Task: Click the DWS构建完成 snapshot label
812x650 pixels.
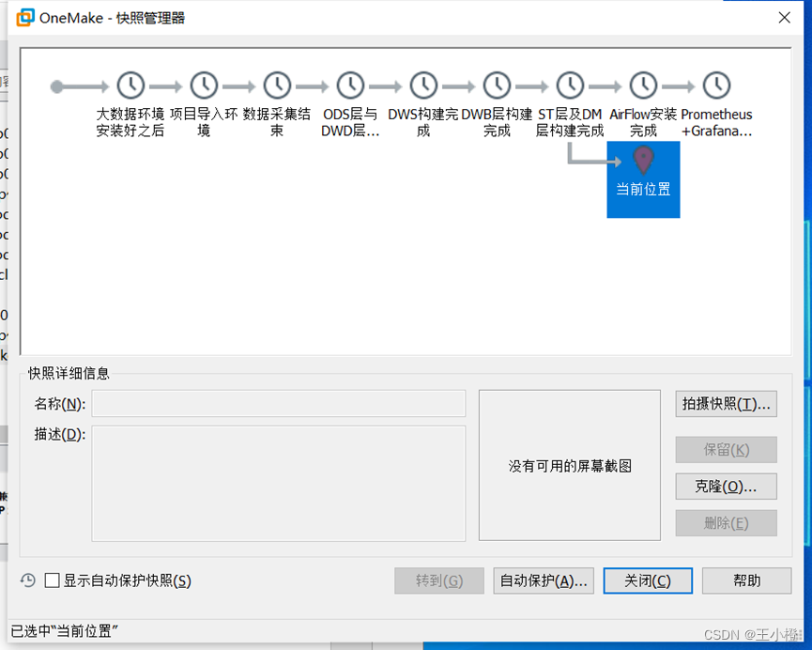Action: click(x=423, y=122)
